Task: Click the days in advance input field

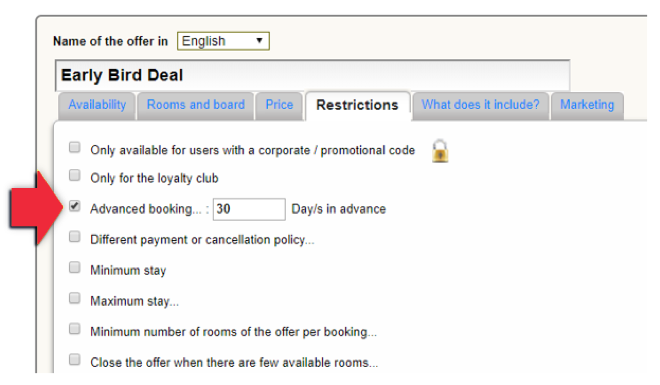Action: [x=249, y=209]
